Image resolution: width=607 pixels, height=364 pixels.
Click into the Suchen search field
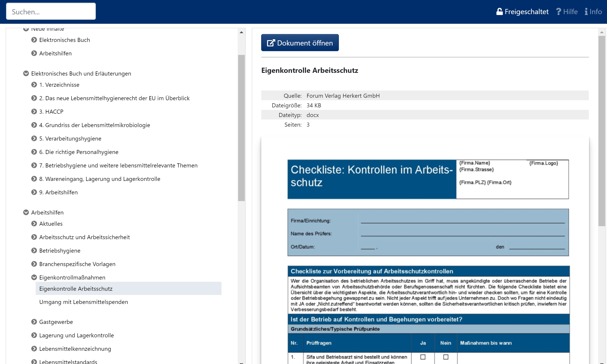[51, 11]
